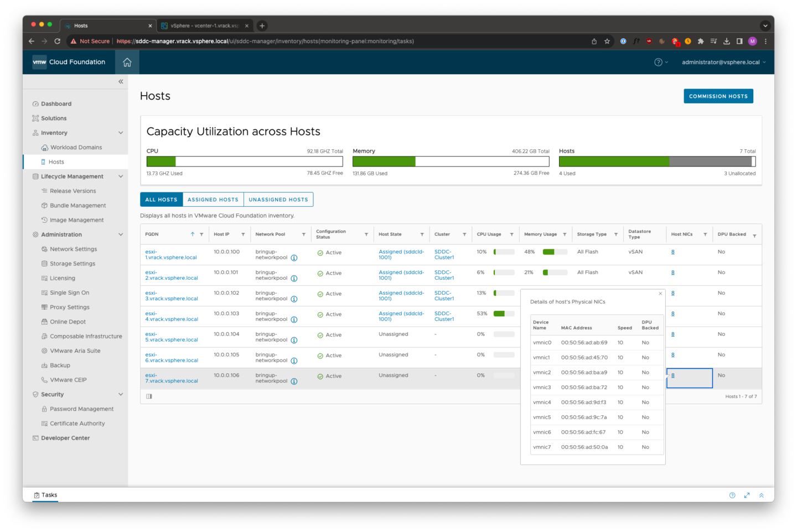The image size is (797, 532).
Task: Click the info icon beside esxi-1's network pool
Action: (294, 257)
